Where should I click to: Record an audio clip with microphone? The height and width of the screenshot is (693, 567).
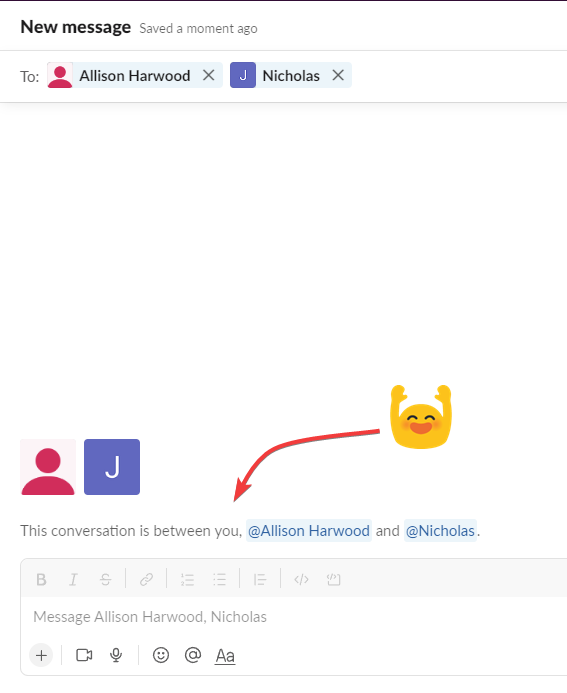[116, 655]
